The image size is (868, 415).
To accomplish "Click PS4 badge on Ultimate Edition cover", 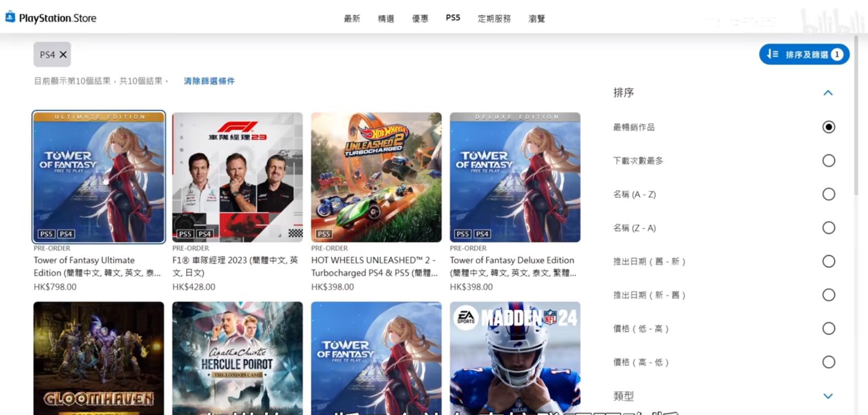I will tap(66, 234).
